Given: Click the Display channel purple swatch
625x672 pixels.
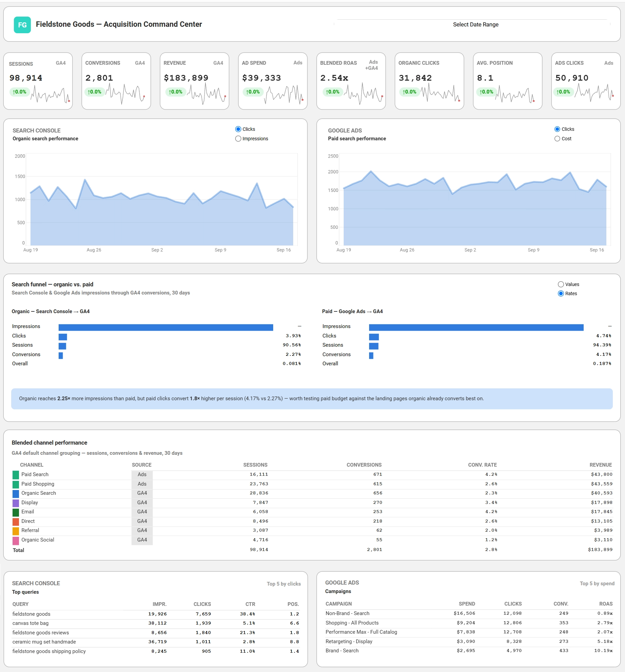Looking at the screenshot, I should click(x=16, y=503).
